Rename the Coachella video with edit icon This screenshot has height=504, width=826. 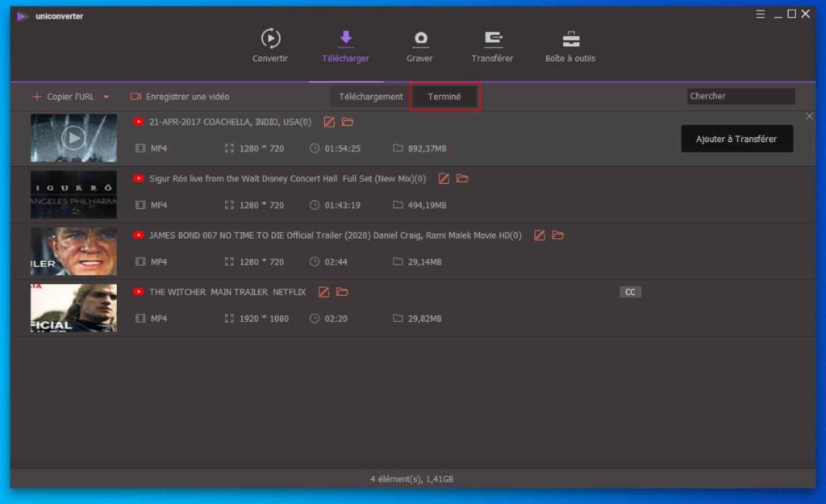pyautogui.click(x=329, y=123)
